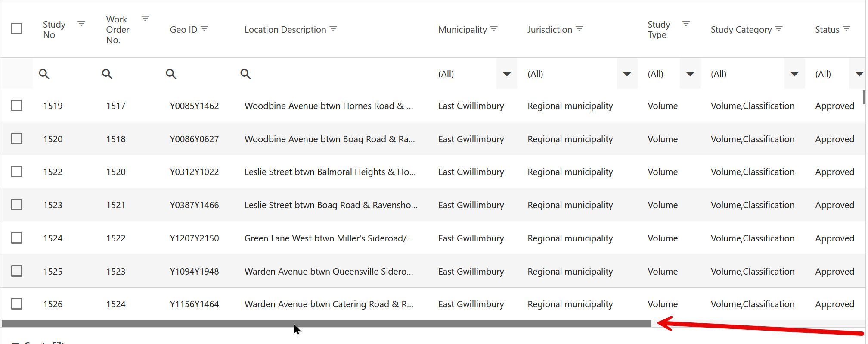
Task: Open filter icon for Study No column
Action: tap(81, 24)
